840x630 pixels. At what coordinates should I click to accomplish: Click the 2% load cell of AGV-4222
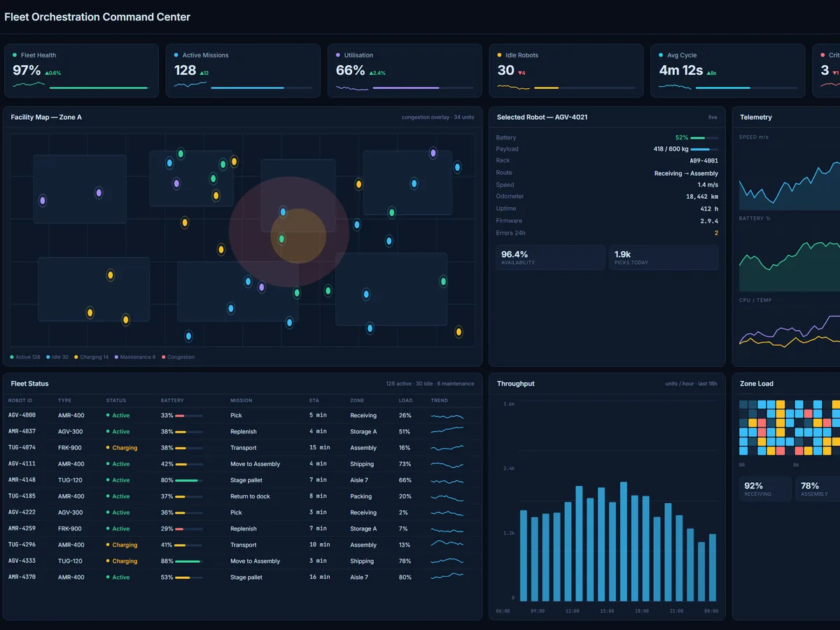pyautogui.click(x=404, y=512)
